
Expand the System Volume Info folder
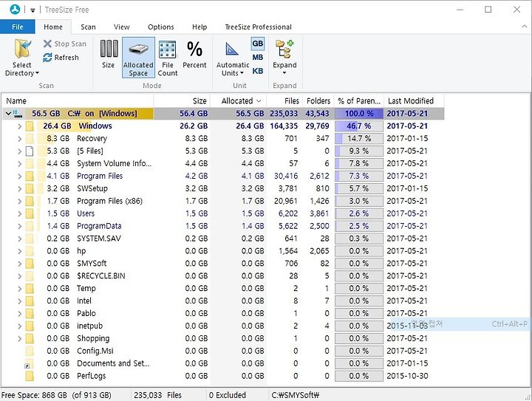pyautogui.click(x=19, y=164)
